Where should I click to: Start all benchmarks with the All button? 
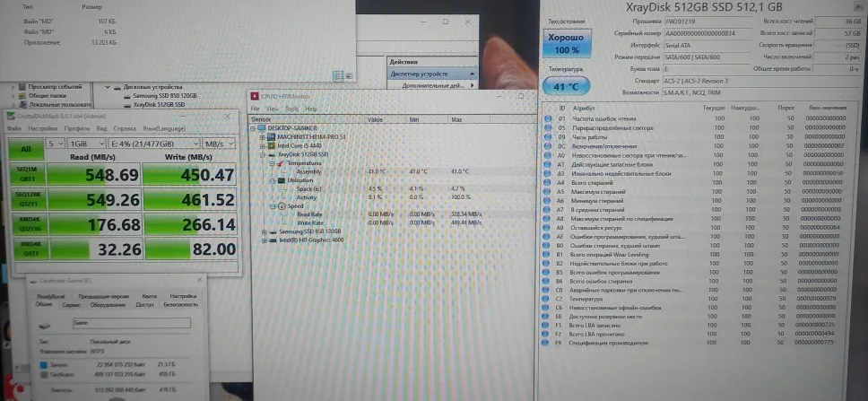[x=25, y=149]
